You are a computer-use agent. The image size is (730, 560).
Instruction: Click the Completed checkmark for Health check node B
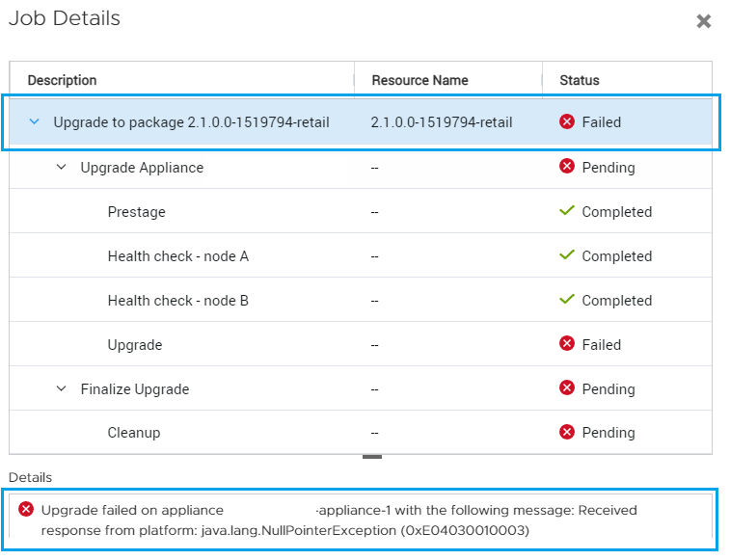pos(567,300)
